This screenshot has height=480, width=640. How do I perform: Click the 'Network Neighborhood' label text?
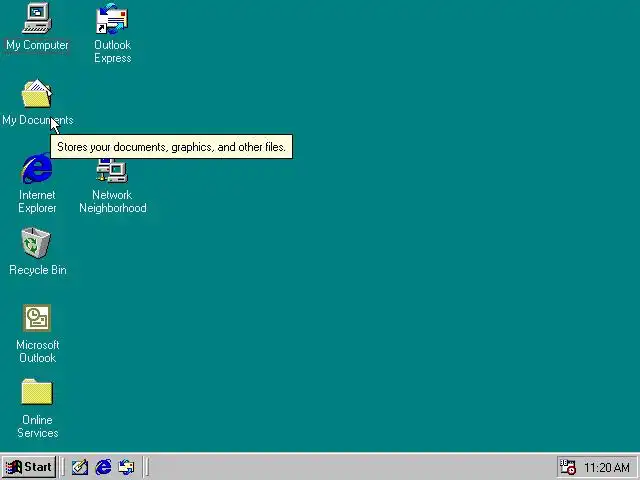point(113,201)
